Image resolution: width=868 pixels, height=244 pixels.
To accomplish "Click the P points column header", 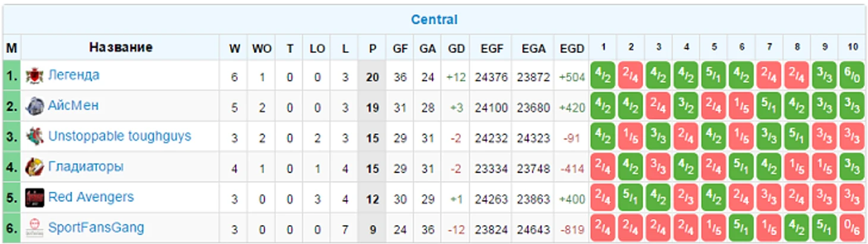I will [x=372, y=49].
